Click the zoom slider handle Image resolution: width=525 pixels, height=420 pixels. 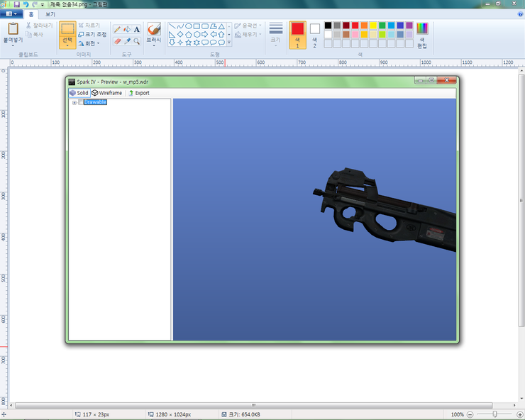click(495, 414)
